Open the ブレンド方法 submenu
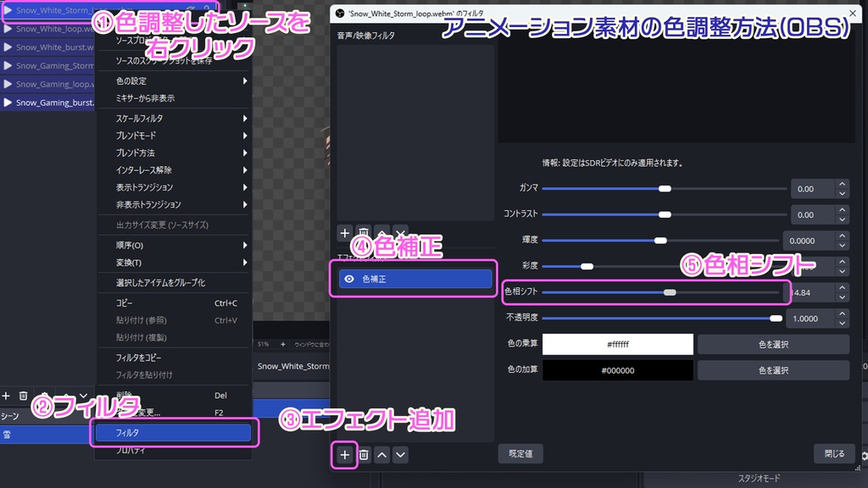 [174, 152]
